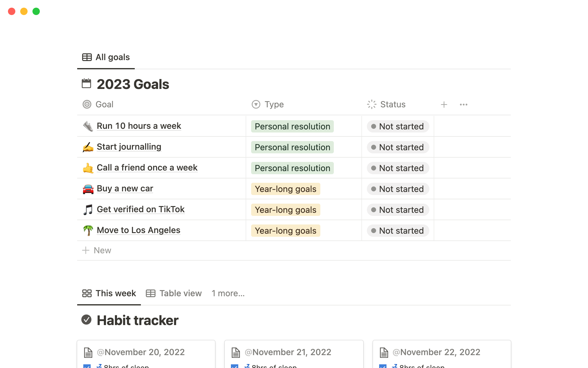Screen dimensions: 588x368
Task: Click the writing hand icon for Start journalling
Action: point(88,147)
